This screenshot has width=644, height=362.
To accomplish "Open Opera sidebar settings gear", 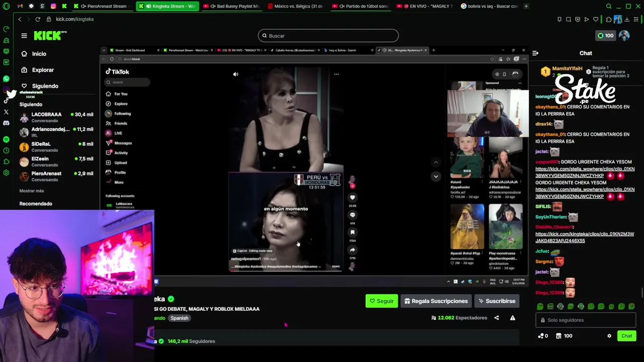I will point(6,172).
